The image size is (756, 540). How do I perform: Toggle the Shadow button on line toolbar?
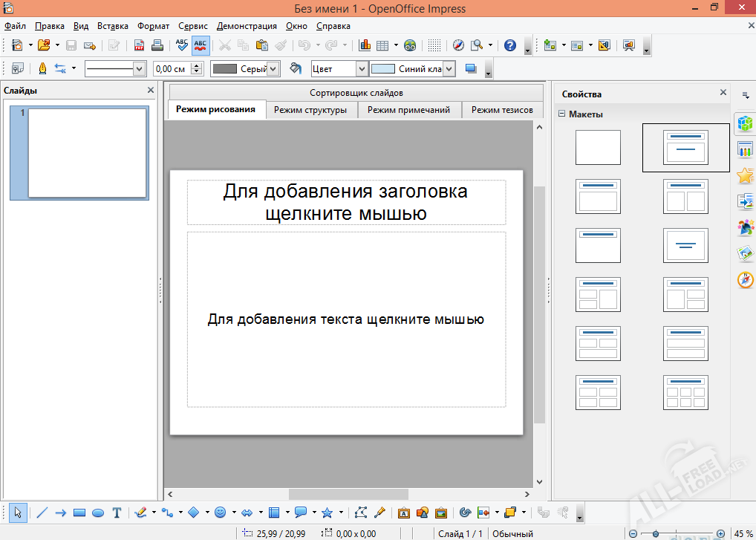point(469,68)
